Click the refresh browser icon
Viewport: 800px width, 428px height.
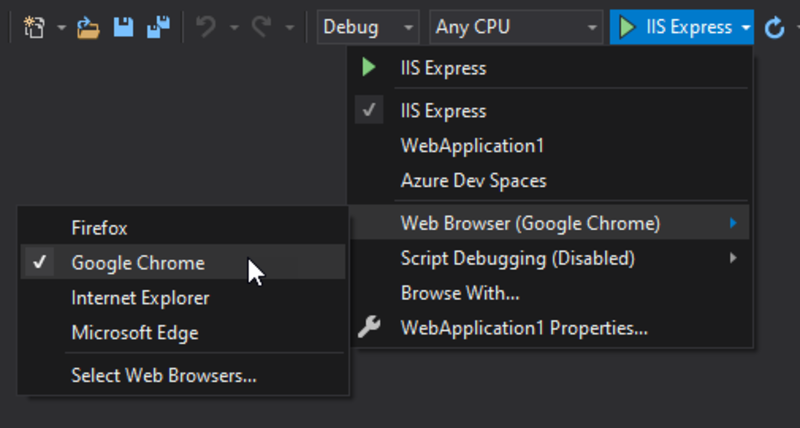(774, 27)
